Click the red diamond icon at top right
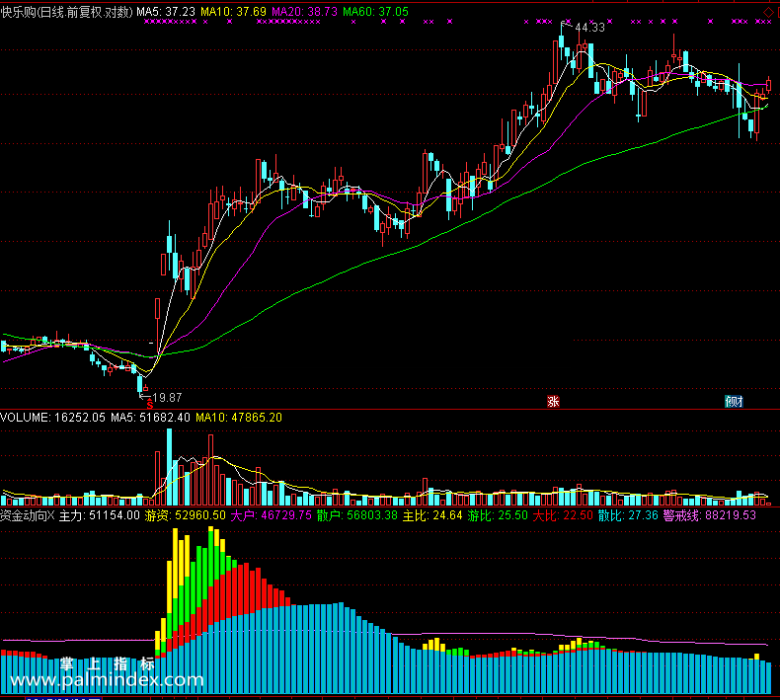The image size is (780, 700). click(x=768, y=12)
